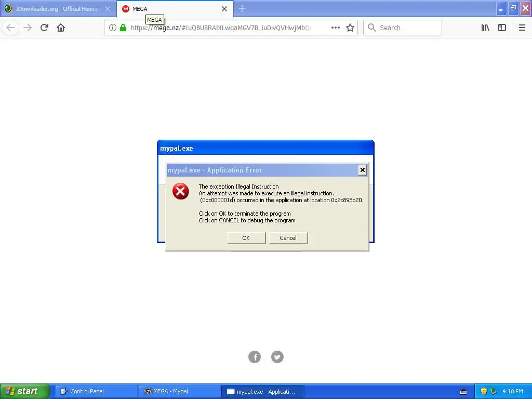Image resolution: width=532 pixels, height=399 pixels.
Task: Switch to MEGA - Mypal taskbar item
Action: click(x=179, y=392)
